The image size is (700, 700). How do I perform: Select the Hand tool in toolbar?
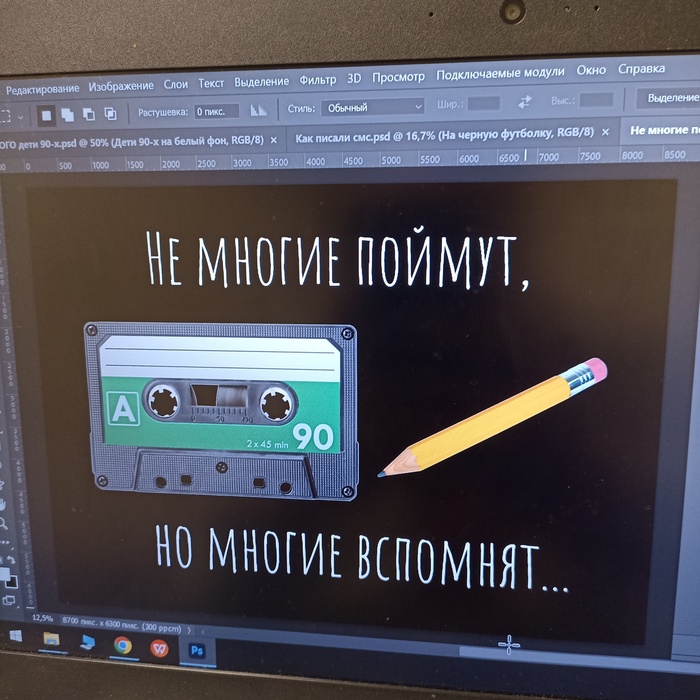(3, 504)
